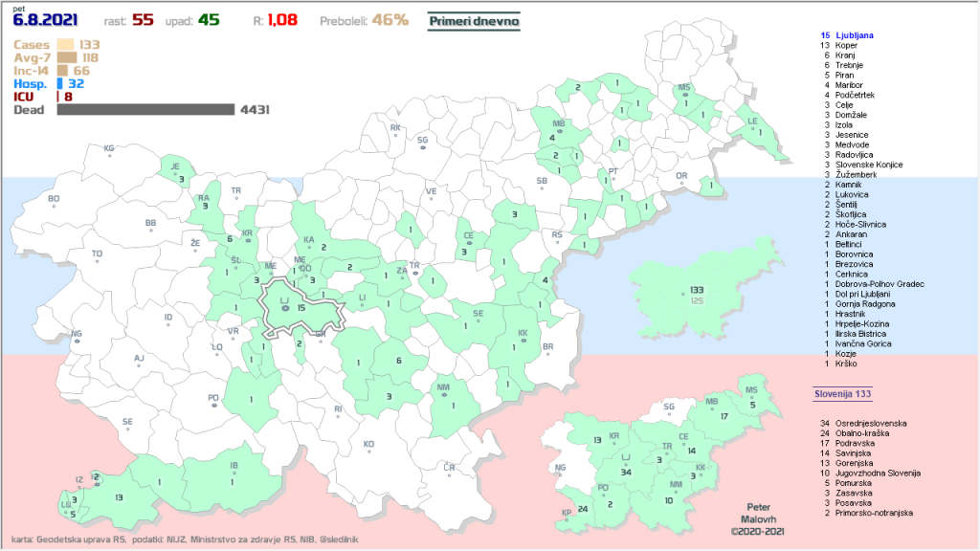Select Osrednjeslovenska in the regions list
This screenshot has height=551, width=980.
[869, 423]
